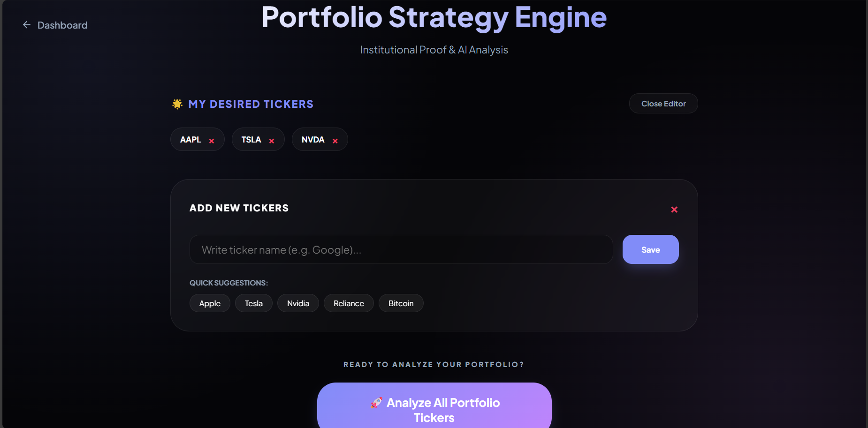868x428 pixels.
Task: Close the Add New Tickers panel via red X
Action: point(674,210)
